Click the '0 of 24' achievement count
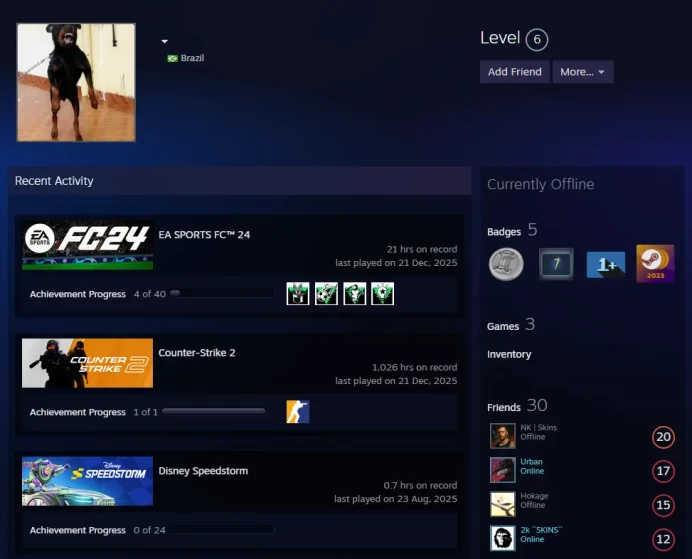692x559 pixels. click(150, 530)
